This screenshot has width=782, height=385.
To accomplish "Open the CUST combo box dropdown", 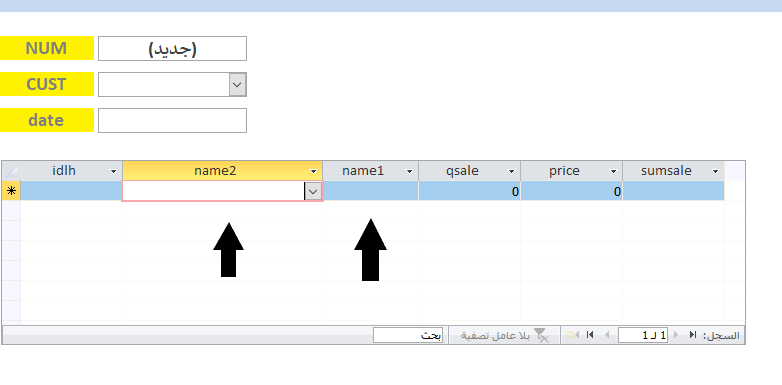I will [237, 84].
